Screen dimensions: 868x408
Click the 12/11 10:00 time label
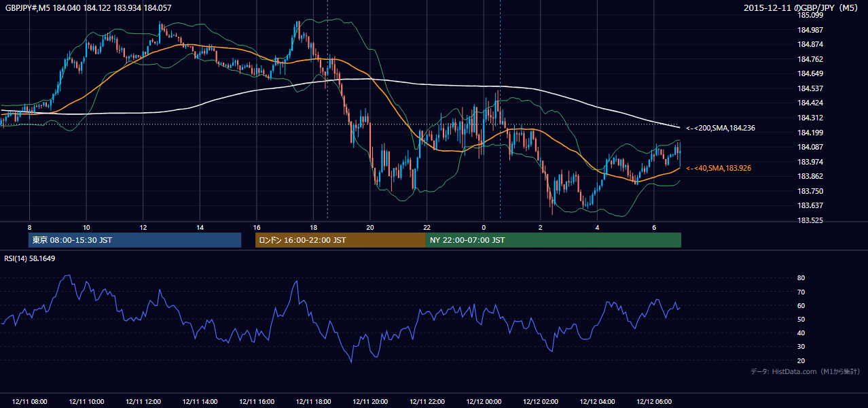[x=86, y=402]
